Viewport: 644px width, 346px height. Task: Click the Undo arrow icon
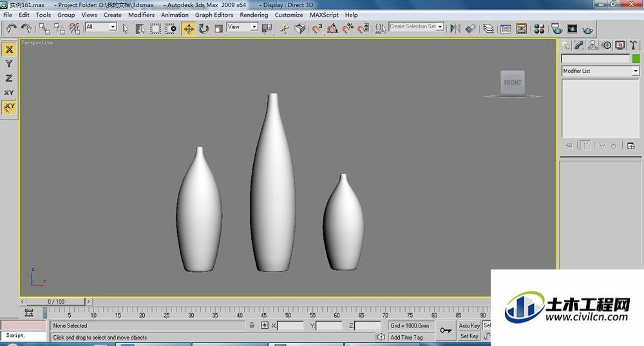point(11,28)
